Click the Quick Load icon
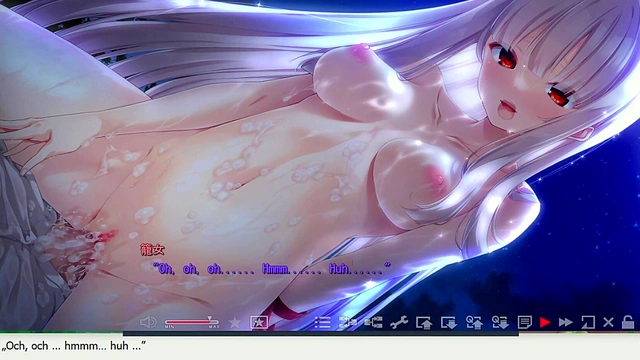The width and height of the screenshot is (640, 360). (500, 322)
